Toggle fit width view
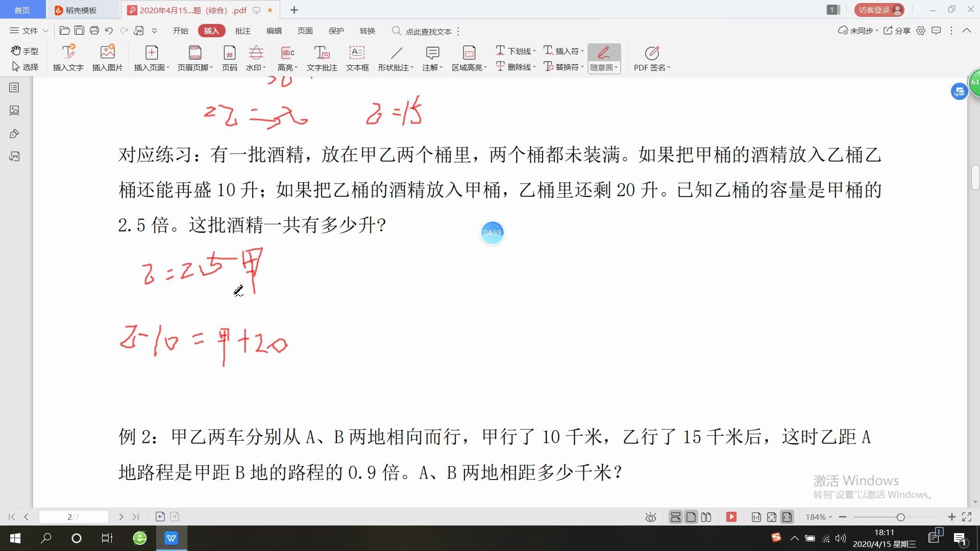 tap(787, 517)
